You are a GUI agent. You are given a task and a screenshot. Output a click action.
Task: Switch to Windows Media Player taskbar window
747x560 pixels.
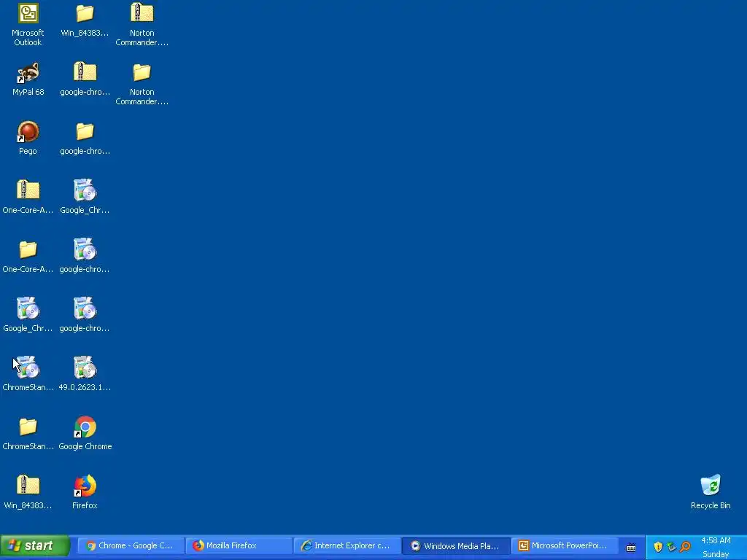455,545
